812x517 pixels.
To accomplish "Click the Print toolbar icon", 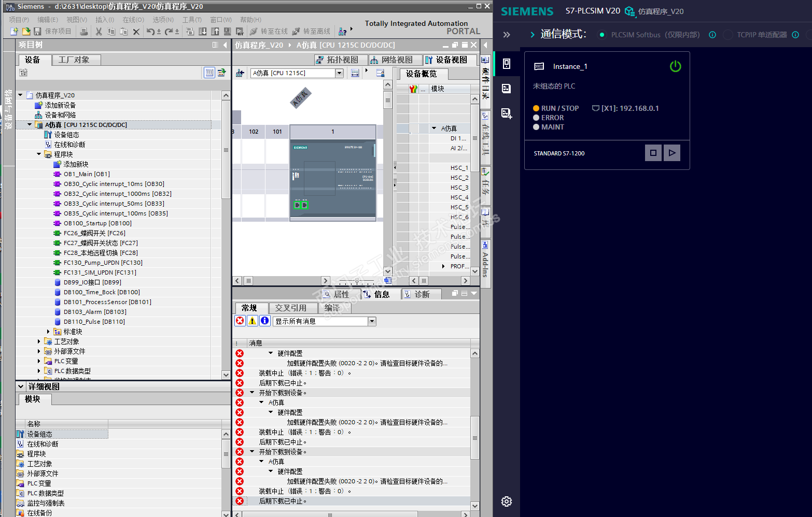I will [x=84, y=32].
